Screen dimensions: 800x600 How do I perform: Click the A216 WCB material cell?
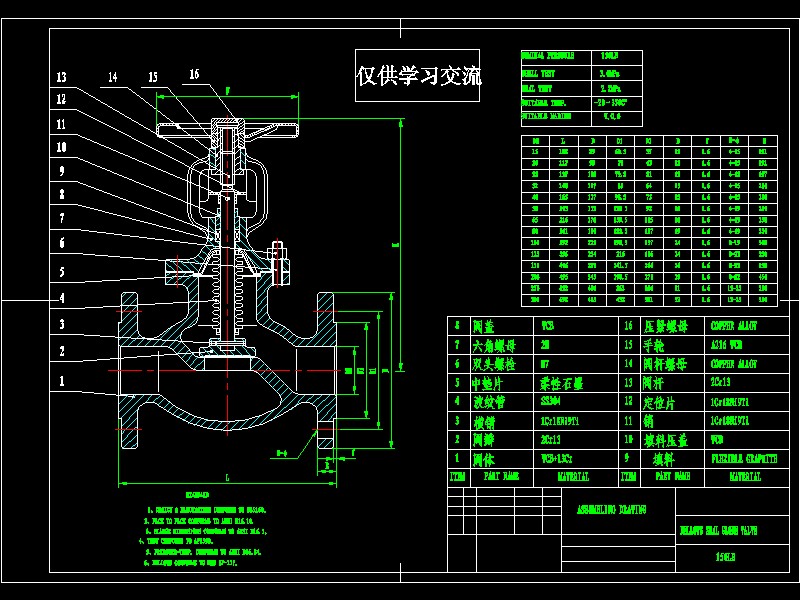[x=727, y=344]
